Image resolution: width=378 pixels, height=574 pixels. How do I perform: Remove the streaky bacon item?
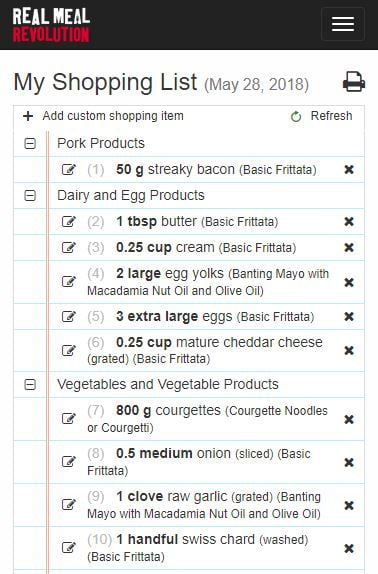click(x=349, y=169)
